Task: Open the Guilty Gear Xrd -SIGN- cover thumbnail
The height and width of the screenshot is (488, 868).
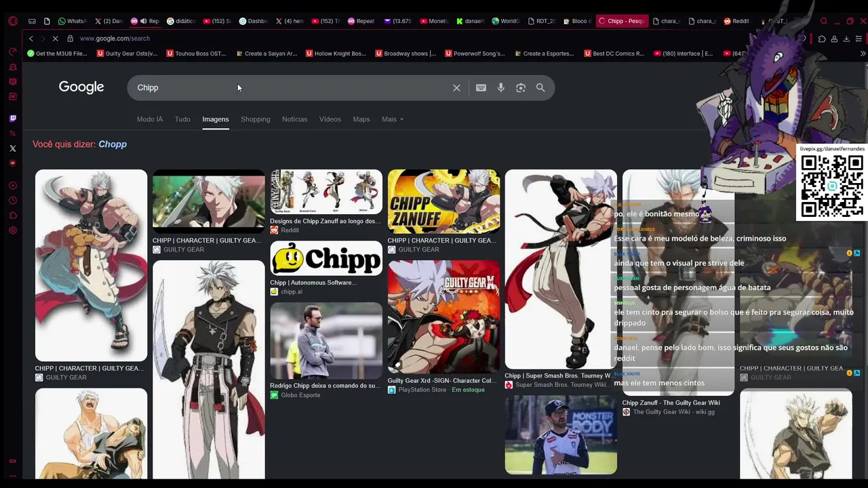Action: coord(443,317)
